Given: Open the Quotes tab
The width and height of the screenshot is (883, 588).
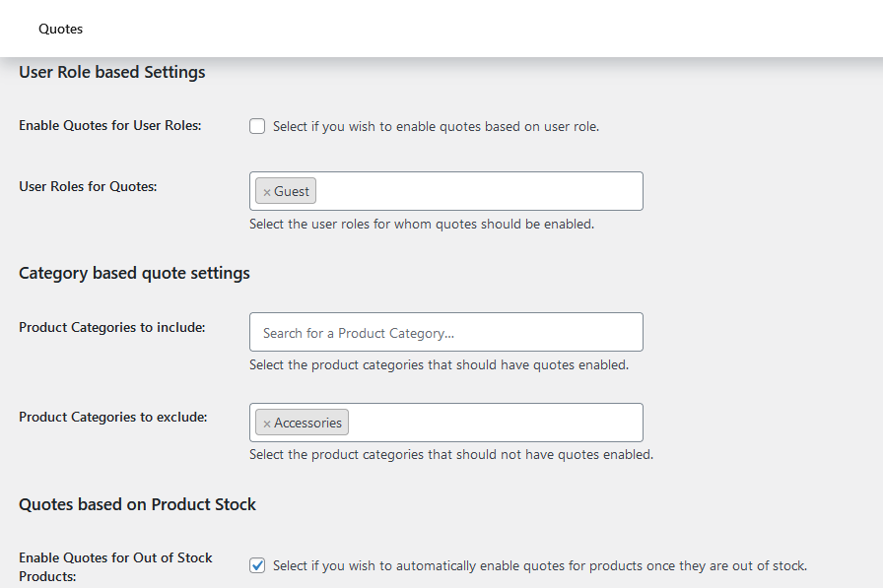Looking at the screenshot, I should pos(61,29).
